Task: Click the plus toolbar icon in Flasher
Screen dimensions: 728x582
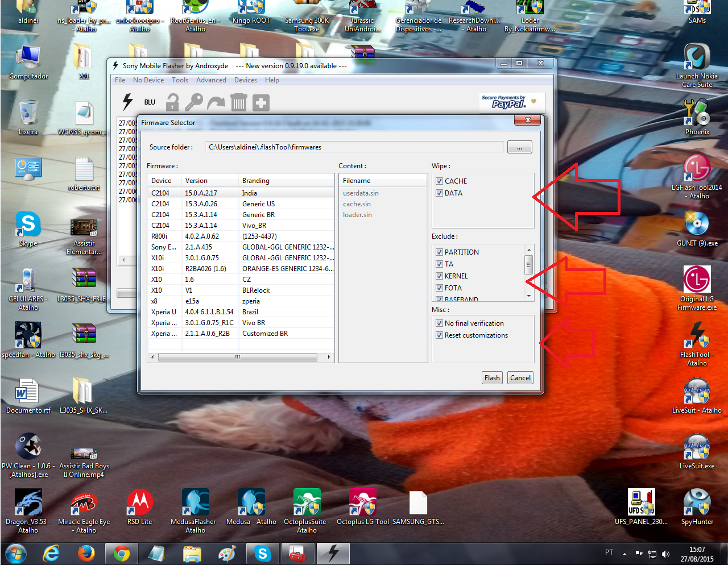Action: [x=261, y=102]
